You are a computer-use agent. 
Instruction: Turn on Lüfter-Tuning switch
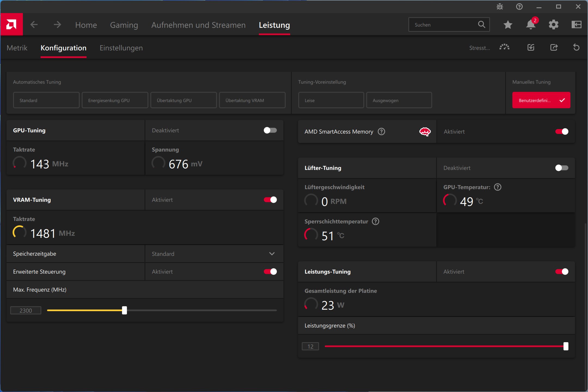tap(562, 168)
